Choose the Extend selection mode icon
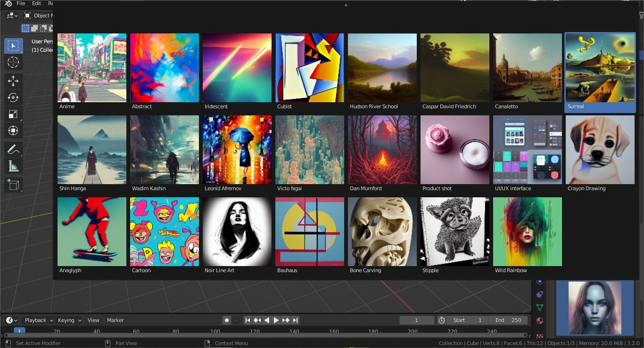The width and height of the screenshot is (644, 348). [x=34, y=28]
